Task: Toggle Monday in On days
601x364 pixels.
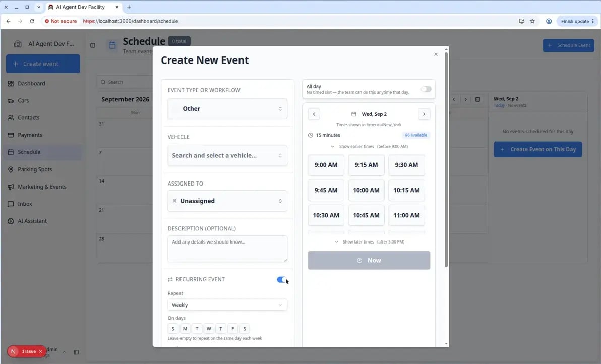Action: [x=185, y=329]
